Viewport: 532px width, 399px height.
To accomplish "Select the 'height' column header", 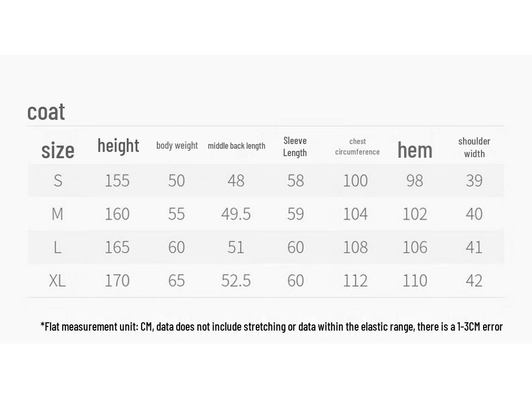I will pyautogui.click(x=118, y=146).
